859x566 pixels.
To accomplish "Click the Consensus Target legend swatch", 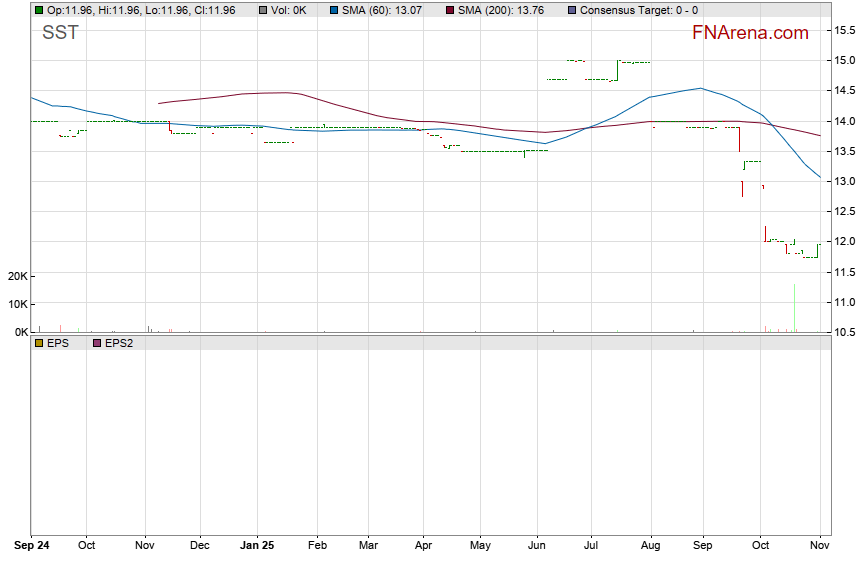I will (x=571, y=10).
